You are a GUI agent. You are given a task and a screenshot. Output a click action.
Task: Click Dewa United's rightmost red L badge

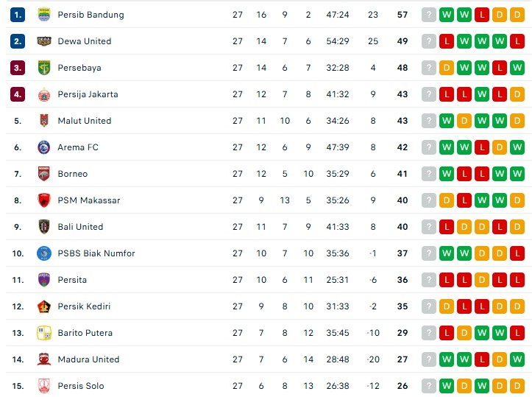pyautogui.click(x=517, y=41)
